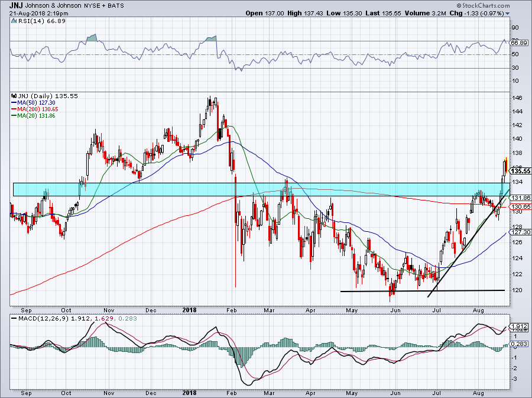The width and height of the screenshot is (532, 398).
Task: Click the Volume 3.2M value
Action: coord(426,13)
